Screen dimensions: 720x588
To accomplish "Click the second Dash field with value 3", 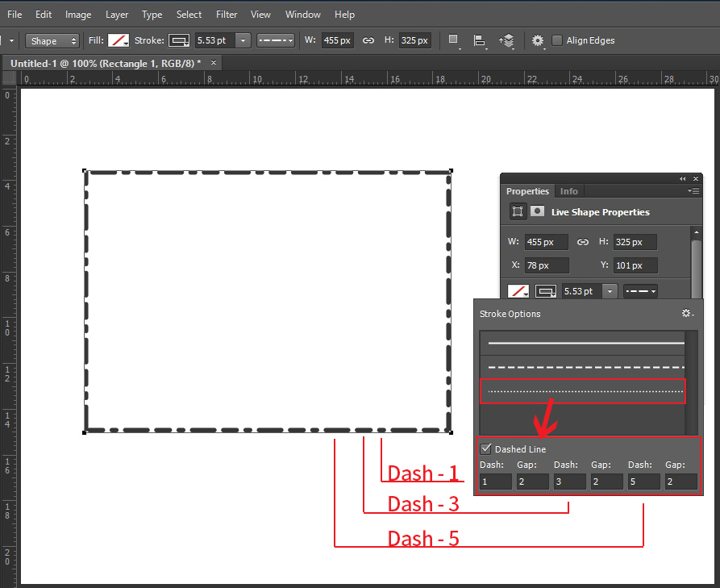I will tap(570, 482).
